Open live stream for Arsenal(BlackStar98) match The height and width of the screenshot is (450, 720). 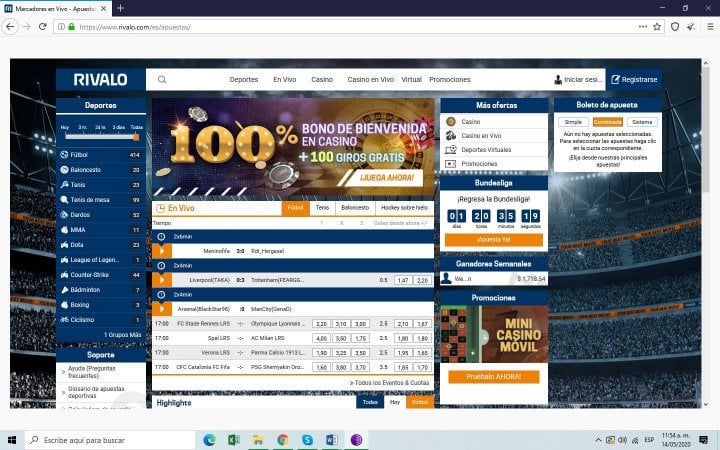pyautogui.click(x=162, y=309)
